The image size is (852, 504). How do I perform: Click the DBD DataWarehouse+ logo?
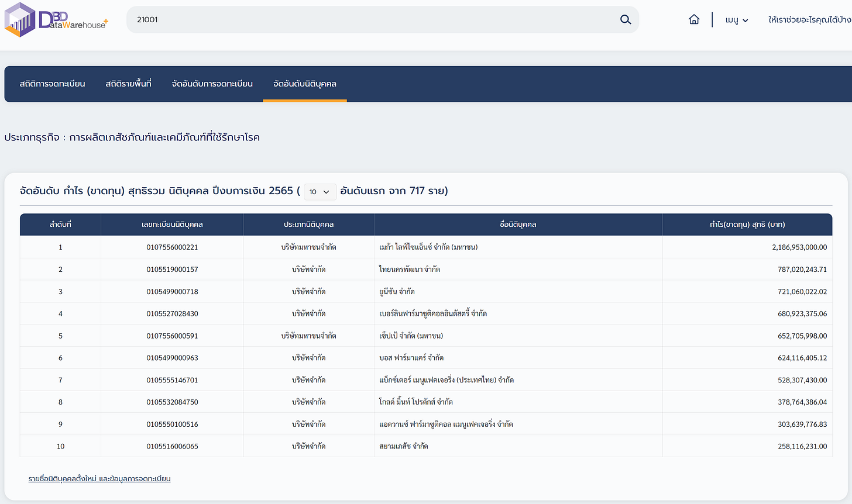56,19
